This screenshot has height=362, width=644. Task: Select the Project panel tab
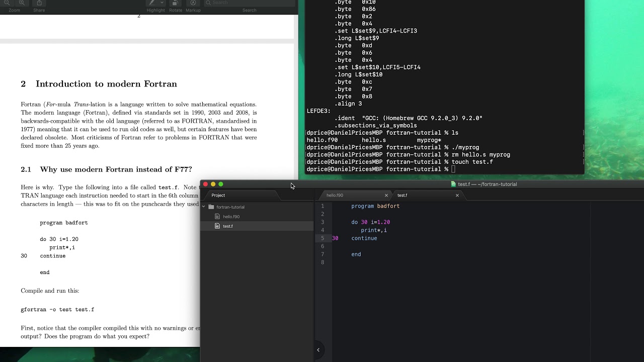[218, 195]
